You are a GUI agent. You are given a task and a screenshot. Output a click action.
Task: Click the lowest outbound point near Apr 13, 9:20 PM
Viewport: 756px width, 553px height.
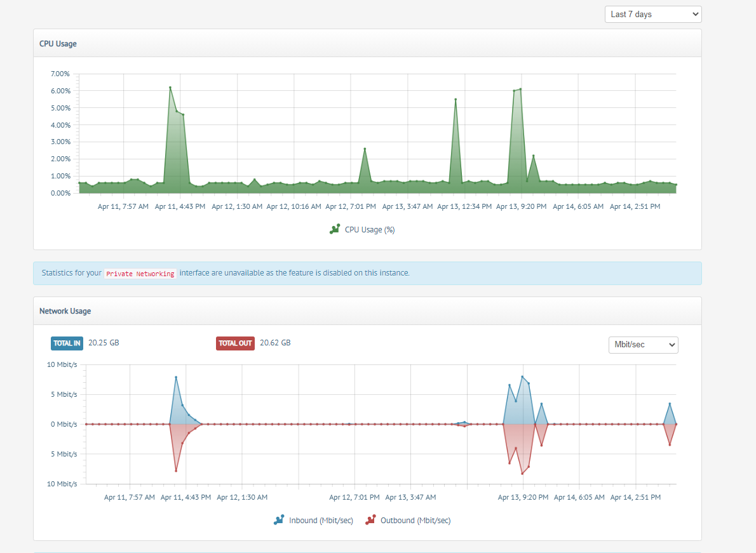(522, 474)
